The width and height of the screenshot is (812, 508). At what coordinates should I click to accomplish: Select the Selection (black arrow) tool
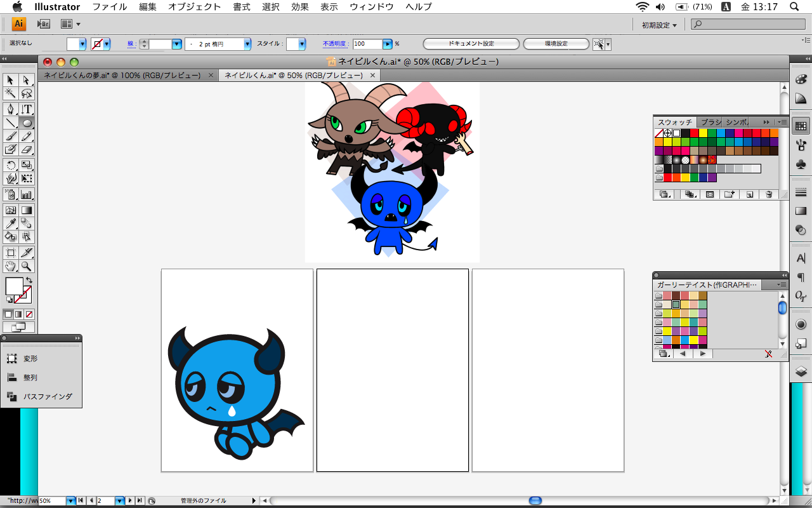point(11,80)
